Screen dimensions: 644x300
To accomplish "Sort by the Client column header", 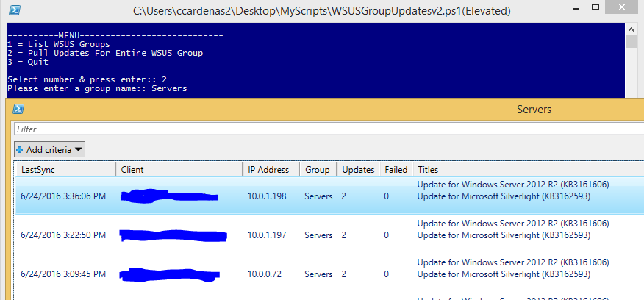I will coord(179,170).
